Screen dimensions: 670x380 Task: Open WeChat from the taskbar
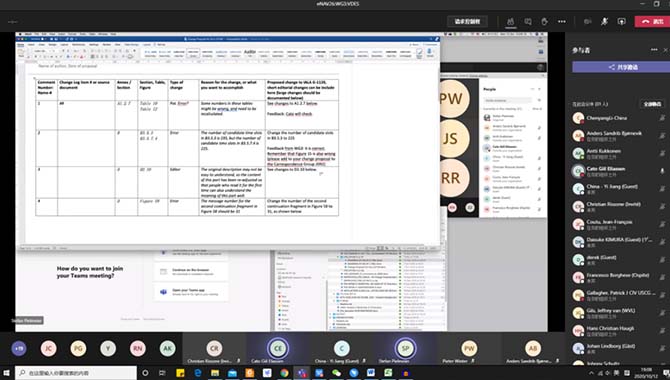[x=336, y=373]
